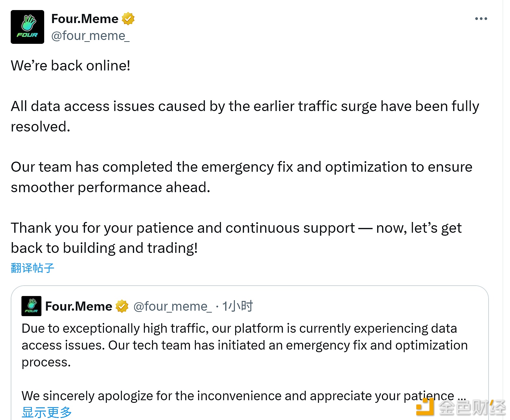
Task: Click the verified badge inside the quoted post
Action: [x=122, y=306]
